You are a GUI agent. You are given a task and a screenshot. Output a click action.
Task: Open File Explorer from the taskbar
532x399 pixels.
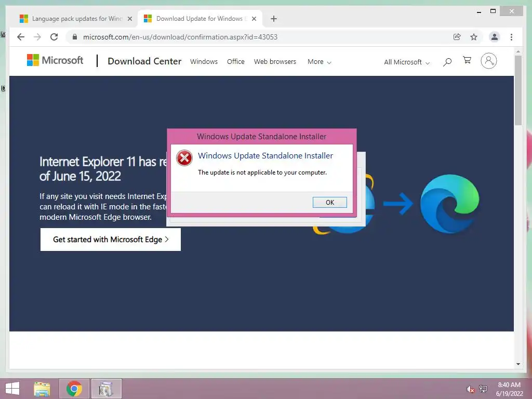[x=42, y=389]
